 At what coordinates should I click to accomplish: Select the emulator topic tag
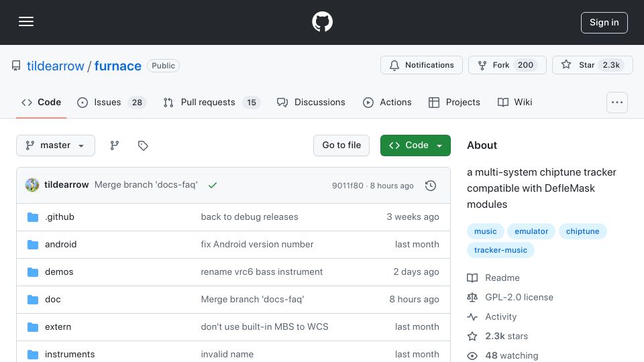click(x=531, y=231)
